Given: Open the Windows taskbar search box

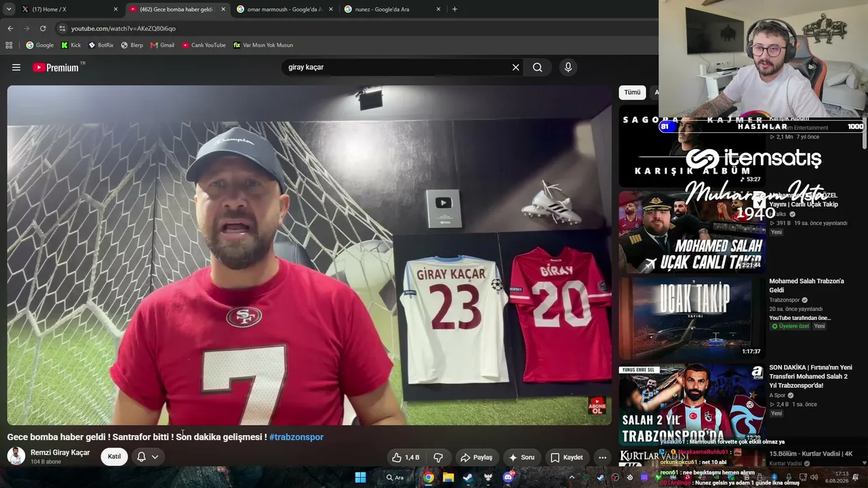Looking at the screenshot, I should 395,477.
